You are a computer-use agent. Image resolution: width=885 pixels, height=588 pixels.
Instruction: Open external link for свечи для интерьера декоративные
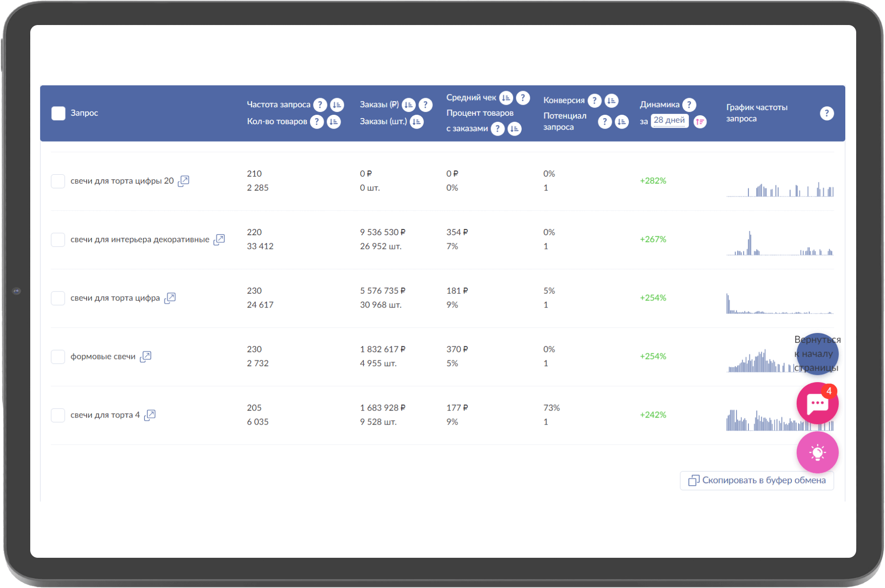pos(219,239)
